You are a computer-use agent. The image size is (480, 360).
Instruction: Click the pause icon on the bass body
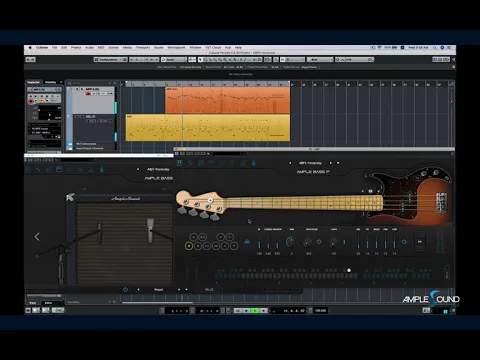[370, 191]
